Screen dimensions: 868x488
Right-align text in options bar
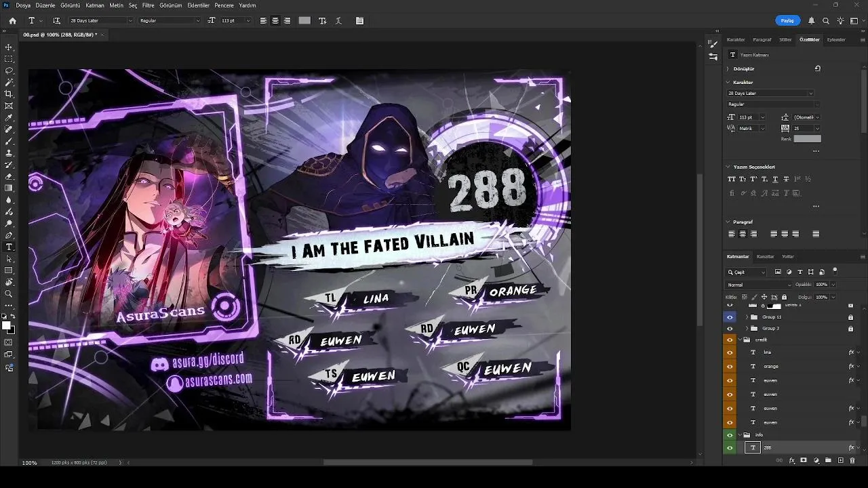287,21
